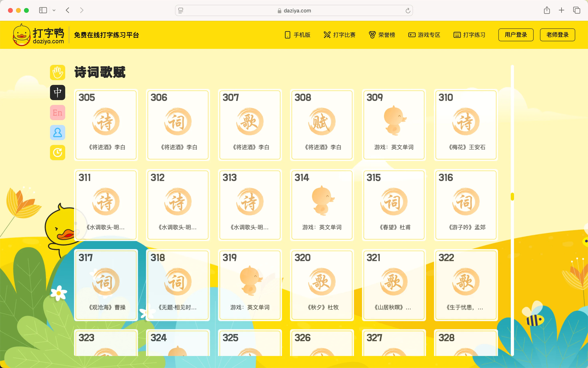Select the 中 Chinese typing sidebar icon

coord(58,93)
